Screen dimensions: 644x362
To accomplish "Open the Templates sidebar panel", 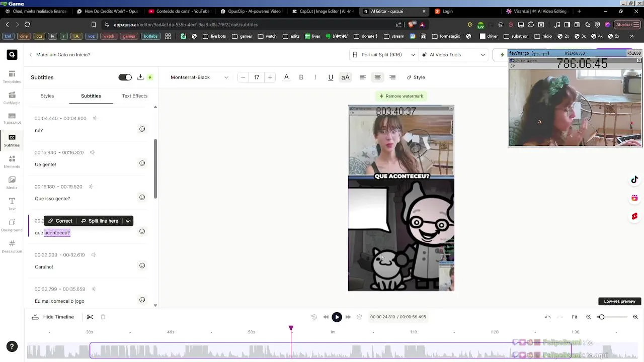I will click(x=12, y=76).
